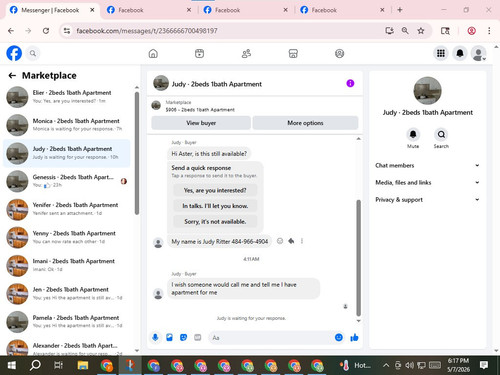Go back using Marketplace back arrow
The width and height of the screenshot is (500, 375).
(12, 76)
